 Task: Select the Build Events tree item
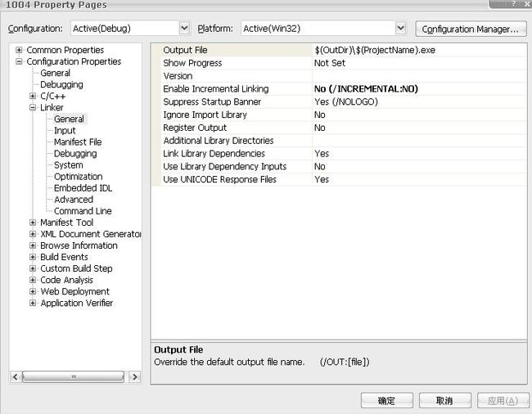(64, 257)
